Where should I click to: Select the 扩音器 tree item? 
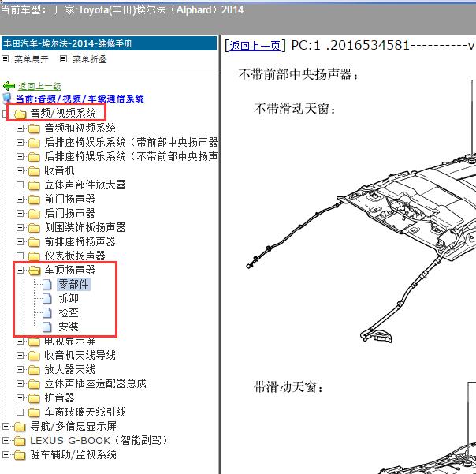(60, 397)
